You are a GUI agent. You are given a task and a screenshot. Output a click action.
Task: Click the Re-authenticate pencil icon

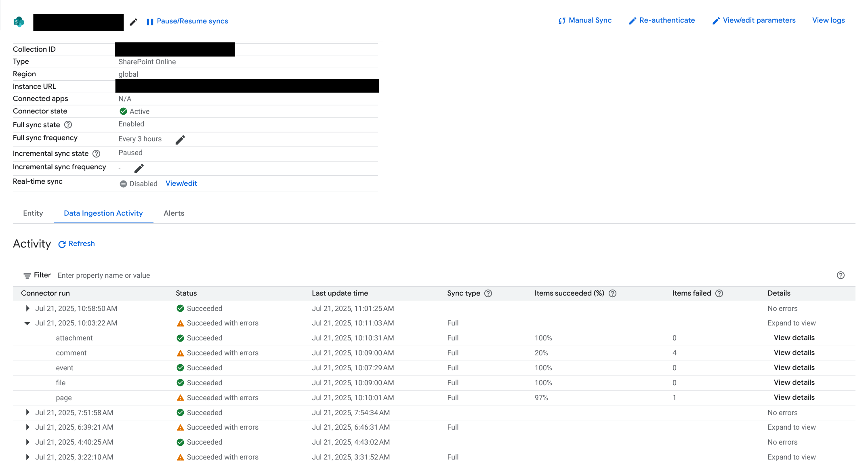pyautogui.click(x=632, y=20)
